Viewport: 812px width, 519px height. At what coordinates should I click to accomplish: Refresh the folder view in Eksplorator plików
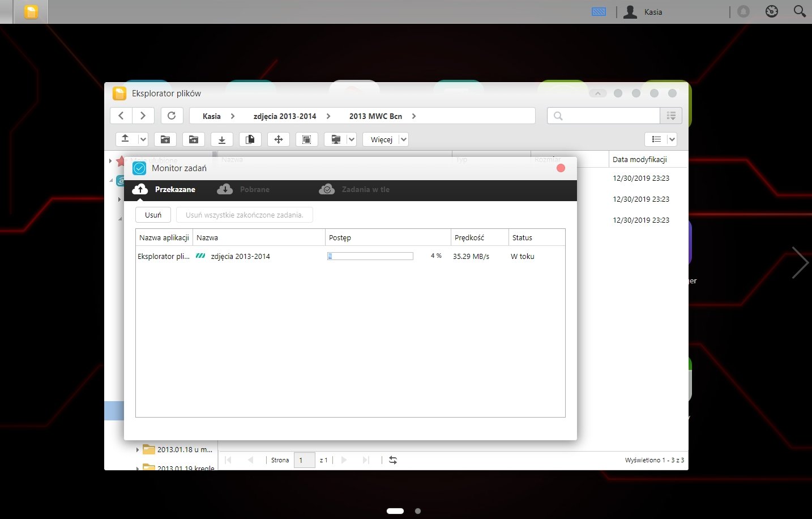pyautogui.click(x=172, y=116)
